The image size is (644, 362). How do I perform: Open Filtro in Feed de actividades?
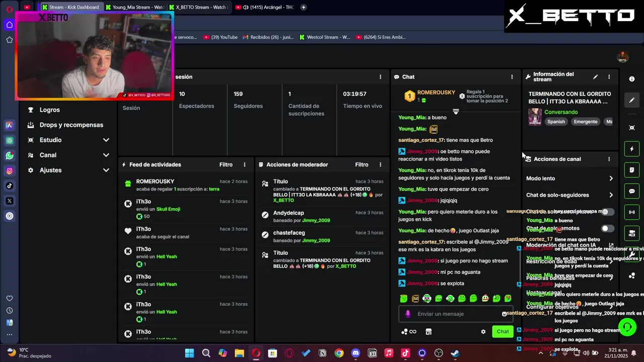pos(226,164)
